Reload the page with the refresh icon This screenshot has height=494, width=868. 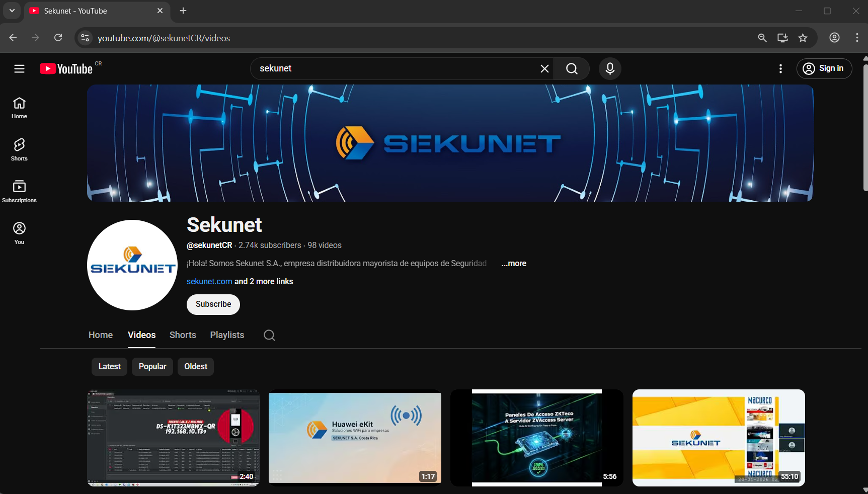[58, 38]
